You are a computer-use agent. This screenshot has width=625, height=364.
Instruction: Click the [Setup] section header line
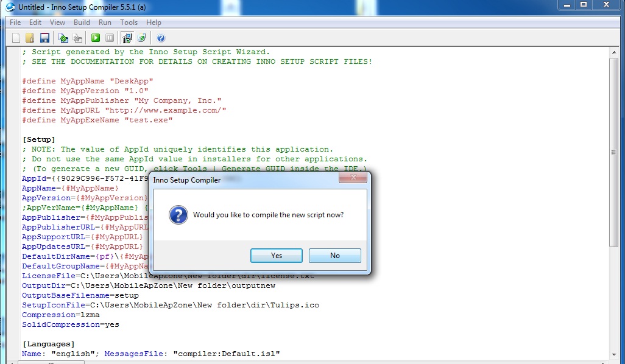[x=38, y=139]
